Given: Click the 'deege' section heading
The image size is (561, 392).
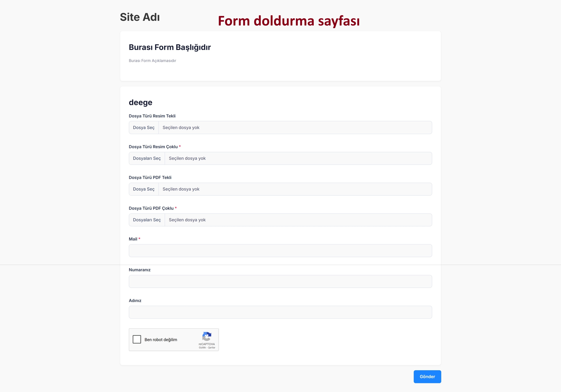Looking at the screenshot, I should point(140,103).
